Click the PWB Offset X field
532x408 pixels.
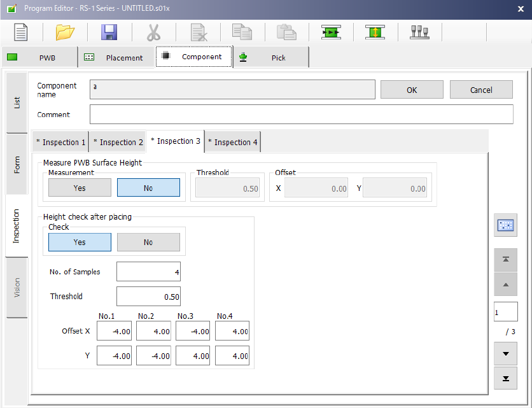[x=316, y=188]
